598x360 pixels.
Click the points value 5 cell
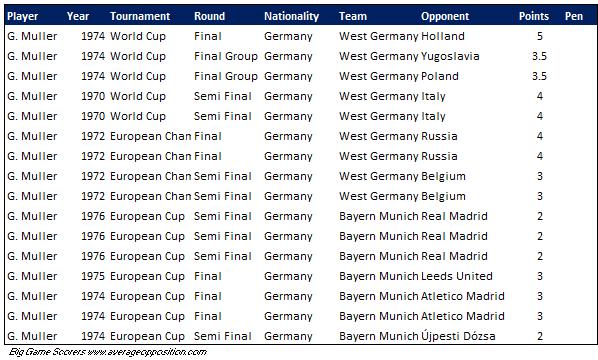coord(540,36)
